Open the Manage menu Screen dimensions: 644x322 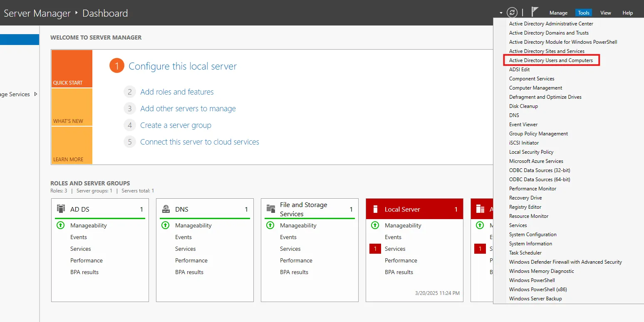pyautogui.click(x=558, y=13)
